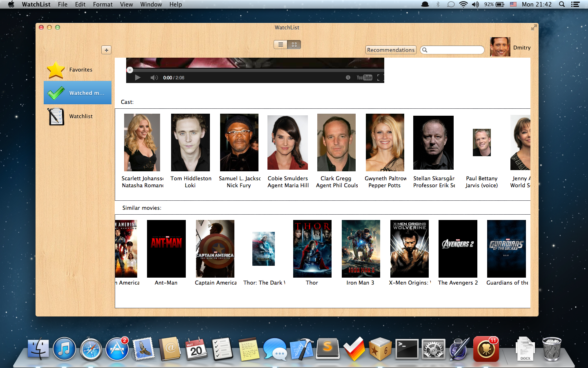This screenshot has width=588, height=368.
Task: Click the Wi-Fi status icon
Action: tap(463, 4)
